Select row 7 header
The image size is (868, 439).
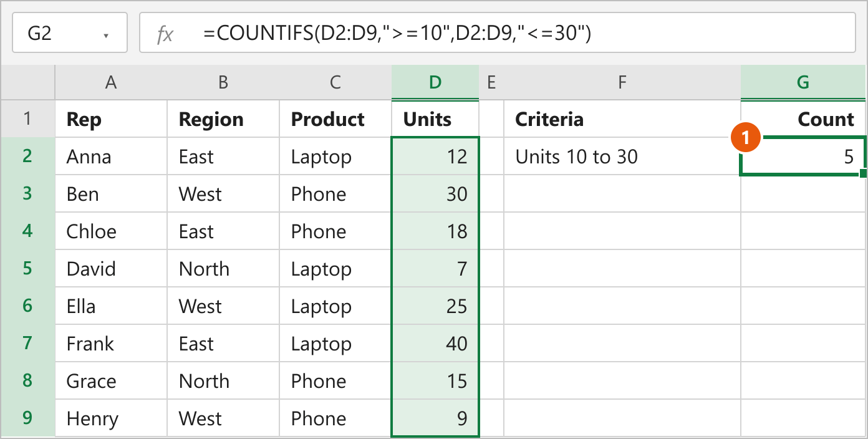pyautogui.click(x=27, y=344)
